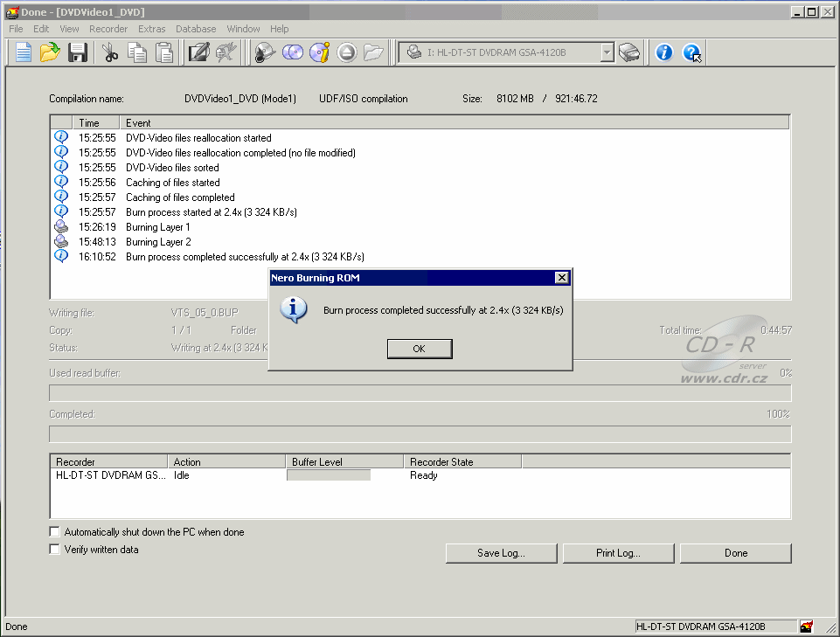Click the Nero application icon in the title bar
The width and height of the screenshot is (840, 637).
pos(11,11)
